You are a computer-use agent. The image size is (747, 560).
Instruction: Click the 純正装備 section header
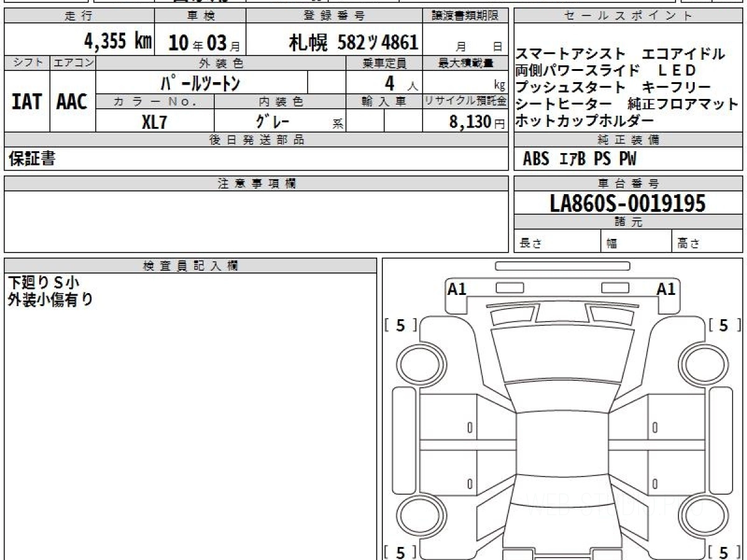(x=628, y=140)
